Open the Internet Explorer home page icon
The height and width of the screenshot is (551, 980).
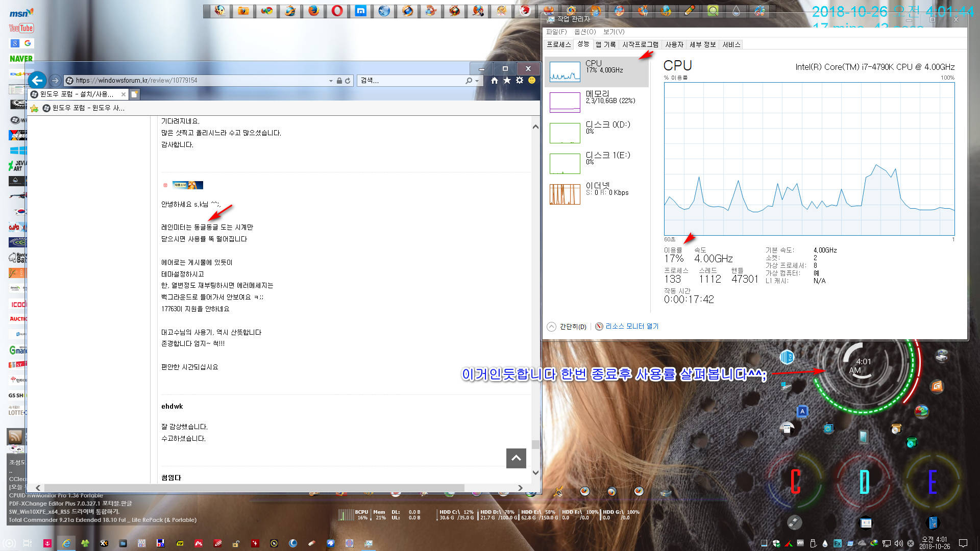pos(494,81)
